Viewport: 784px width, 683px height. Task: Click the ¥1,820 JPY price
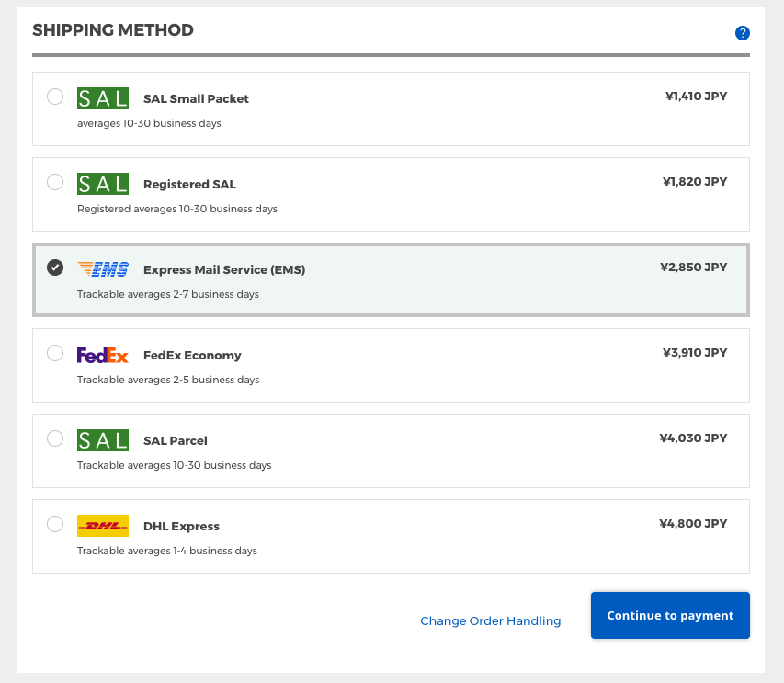695,181
